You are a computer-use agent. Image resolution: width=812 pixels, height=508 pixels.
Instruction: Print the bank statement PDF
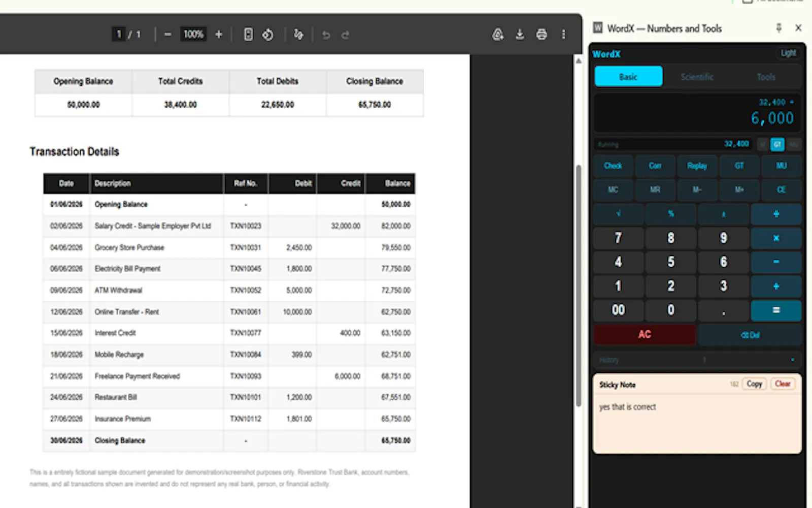542,35
